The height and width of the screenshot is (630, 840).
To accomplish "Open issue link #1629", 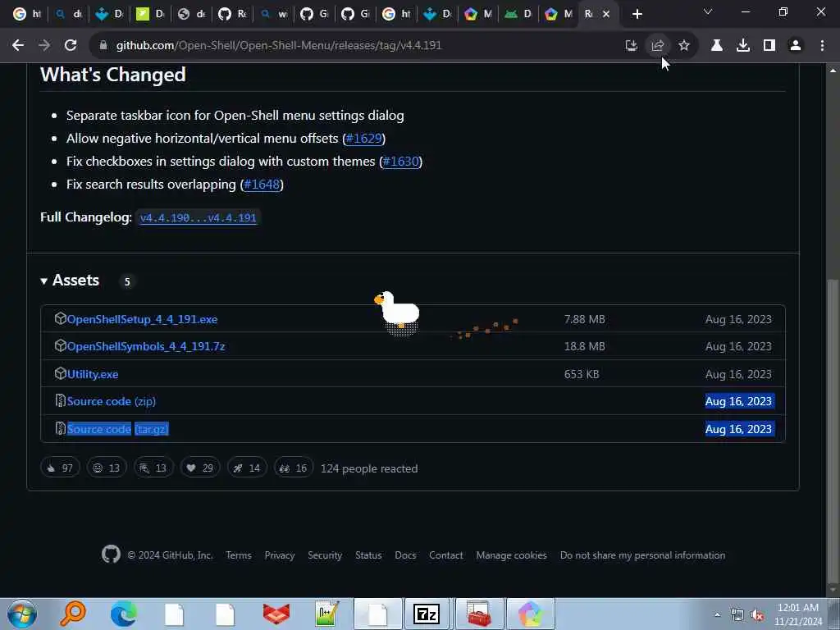I will click(x=363, y=138).
